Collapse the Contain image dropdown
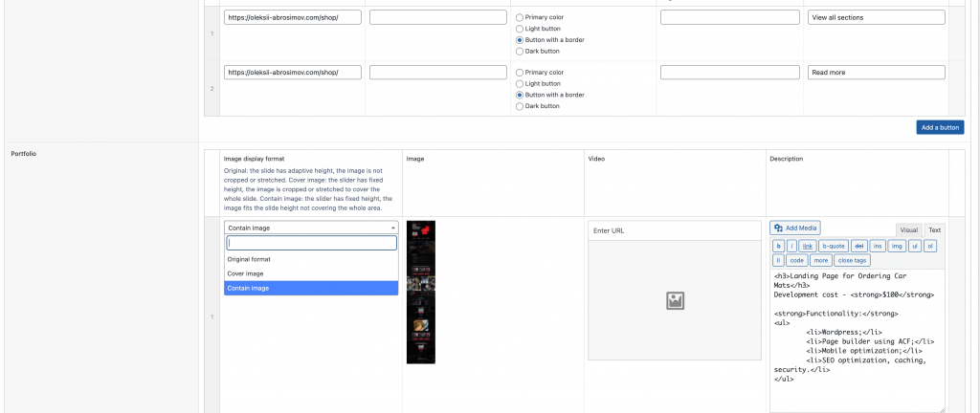This screenshot has height=413, width=980. (311, 228)
